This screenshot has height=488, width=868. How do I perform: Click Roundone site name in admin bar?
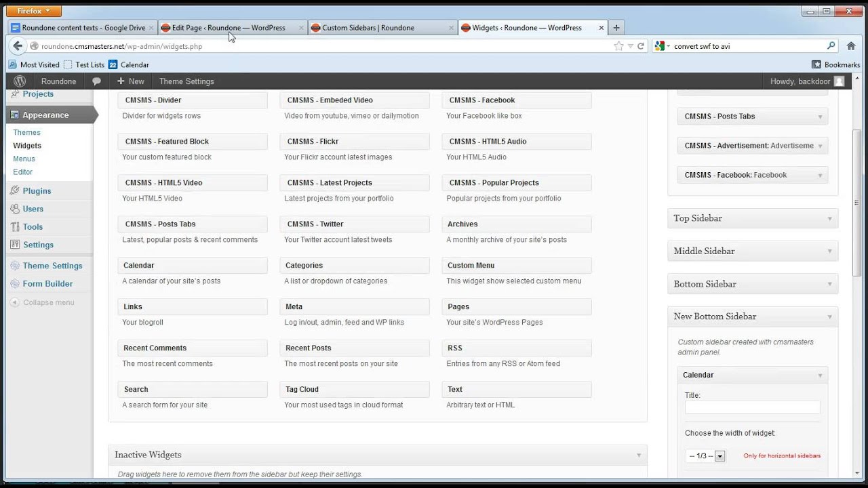pyautogui.click(x=58, y=81)
